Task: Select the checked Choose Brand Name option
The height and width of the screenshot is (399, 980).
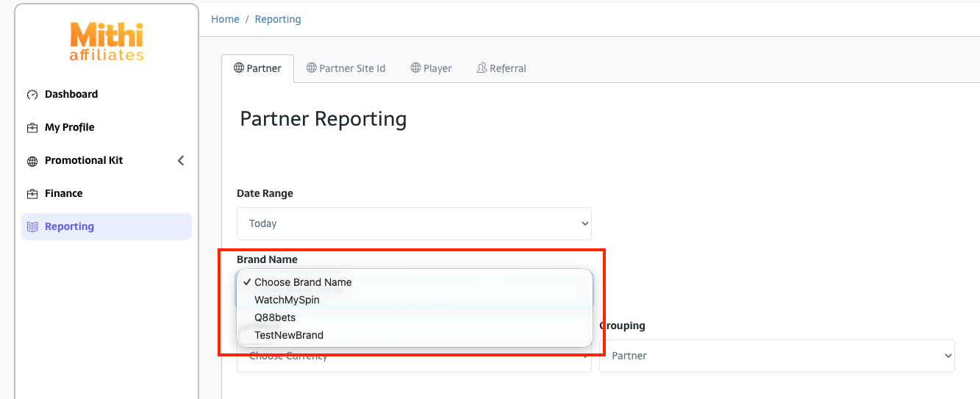Action: (x=303, y=282)
